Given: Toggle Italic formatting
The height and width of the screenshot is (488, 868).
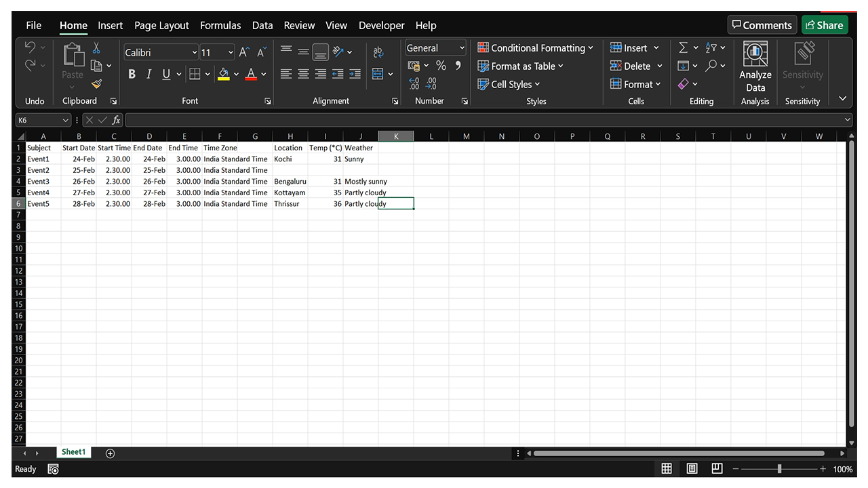Looking at the screenshot, I should (149, 74).
